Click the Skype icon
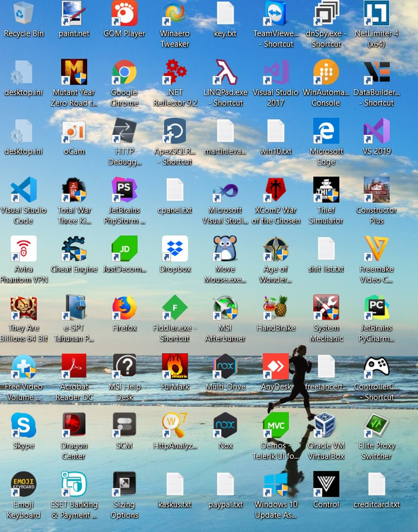418x532 pixels. coord(23,425)
